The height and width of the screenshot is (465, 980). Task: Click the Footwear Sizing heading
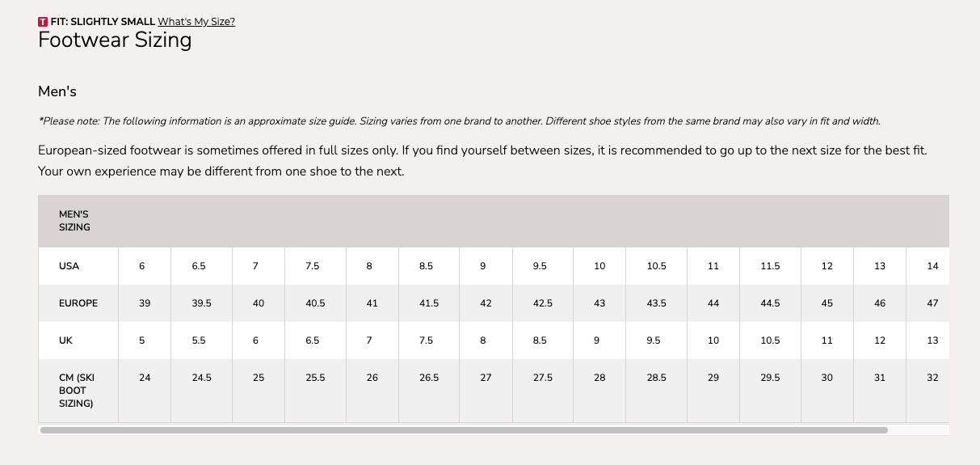click(115, 40)
